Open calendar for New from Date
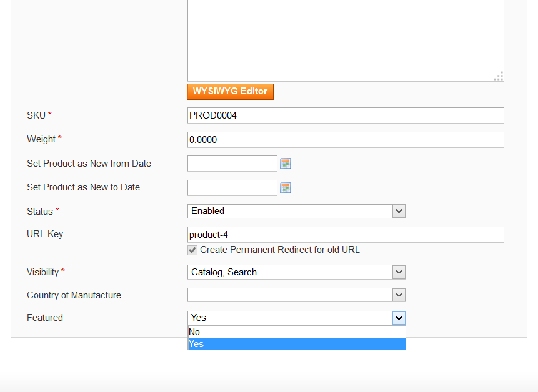The width and height of the screenshot is (538, 392). [286, 164]
